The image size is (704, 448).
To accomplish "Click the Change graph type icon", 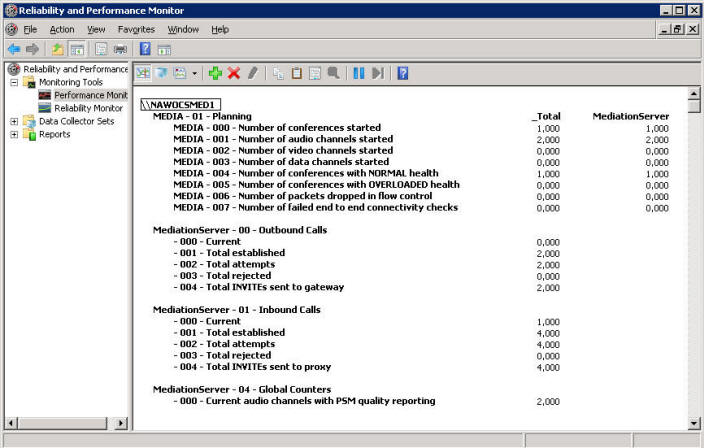I will coord(180,73).
